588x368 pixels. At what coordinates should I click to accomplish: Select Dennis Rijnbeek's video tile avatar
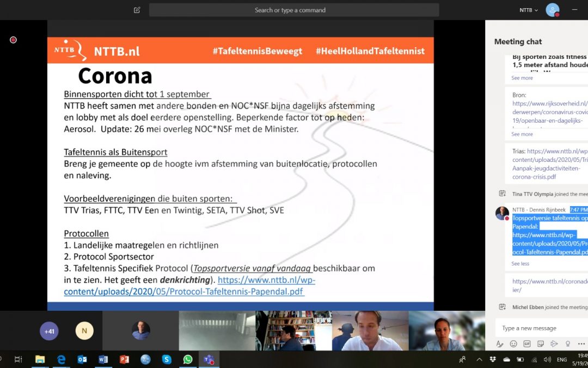coord(141,331)
